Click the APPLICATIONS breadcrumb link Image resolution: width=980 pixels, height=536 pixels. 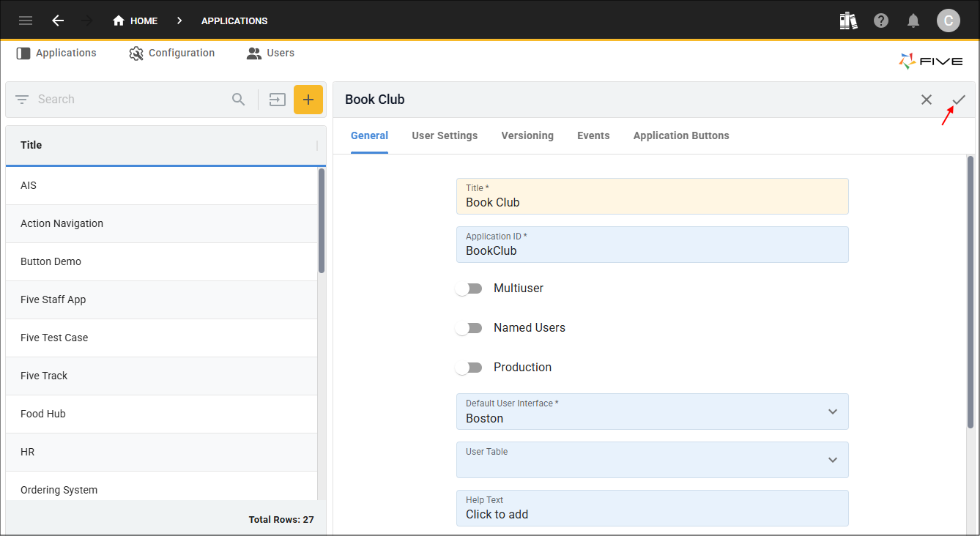point(234,21)
